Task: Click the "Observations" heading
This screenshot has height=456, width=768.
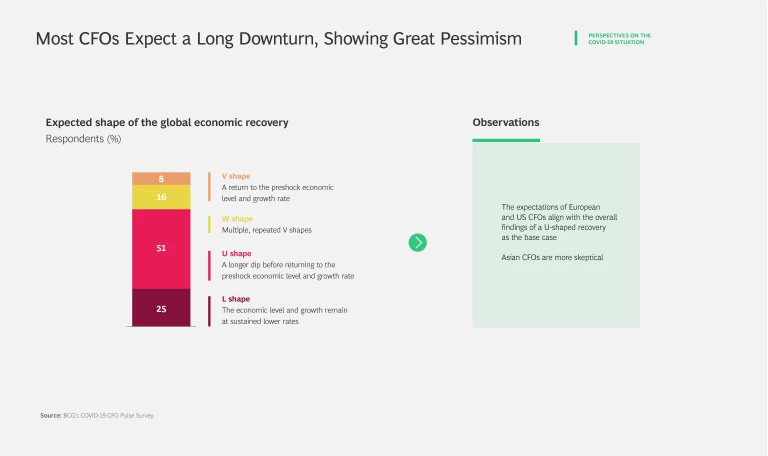Action: 506,123
